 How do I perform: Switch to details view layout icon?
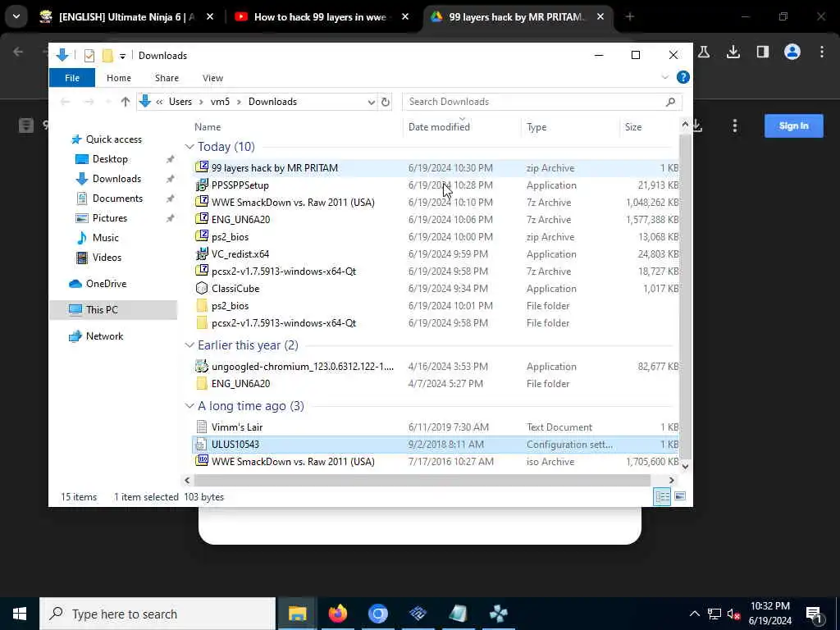662,496
